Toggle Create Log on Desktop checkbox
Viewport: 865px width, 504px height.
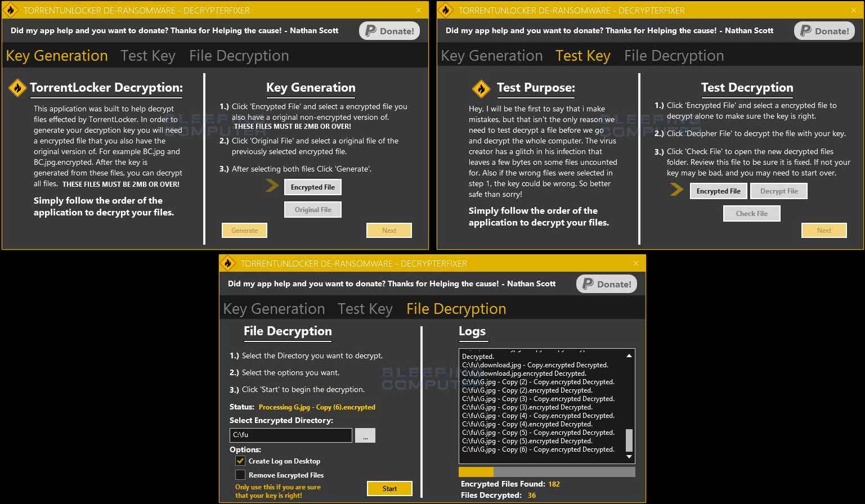click(240, 461)
